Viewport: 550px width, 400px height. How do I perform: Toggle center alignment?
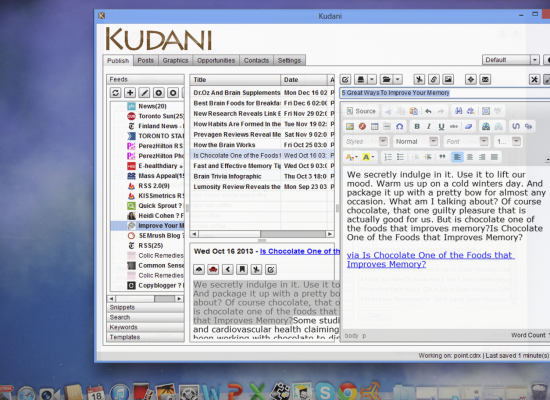click(470, 157)
